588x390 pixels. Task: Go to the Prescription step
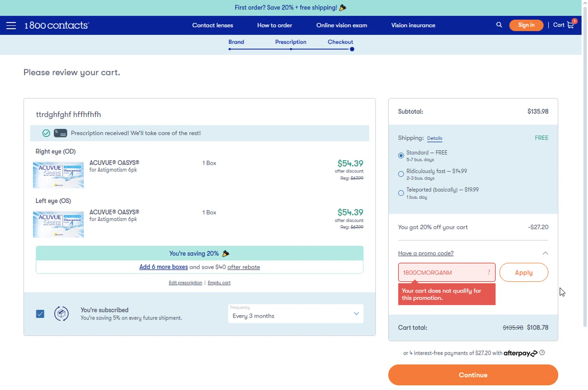click(x=291, y=42)
